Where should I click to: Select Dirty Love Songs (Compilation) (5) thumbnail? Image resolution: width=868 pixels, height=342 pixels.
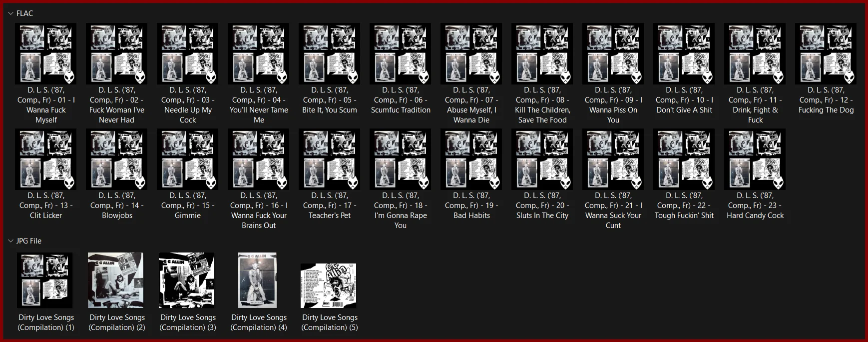(329, 285)
